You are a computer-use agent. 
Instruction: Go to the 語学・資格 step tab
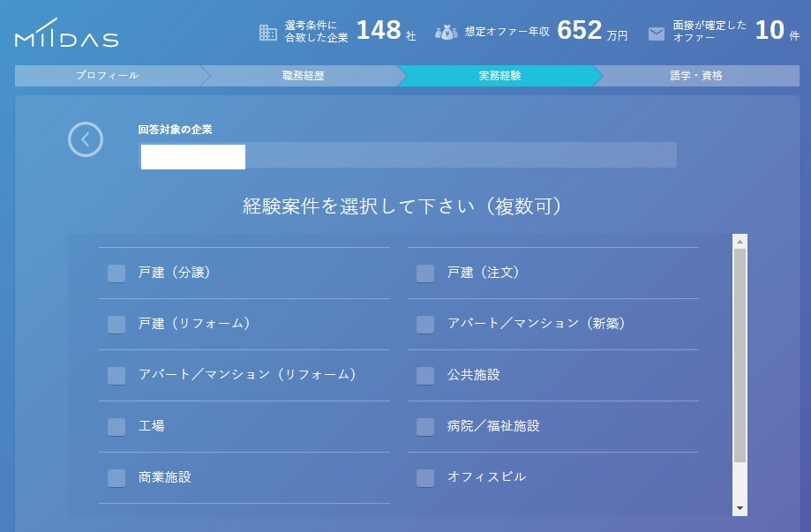coord(696,76)
